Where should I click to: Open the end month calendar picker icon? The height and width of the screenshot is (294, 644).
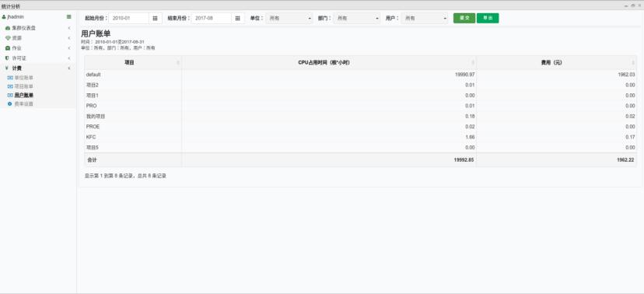click(x=237, y=19)
